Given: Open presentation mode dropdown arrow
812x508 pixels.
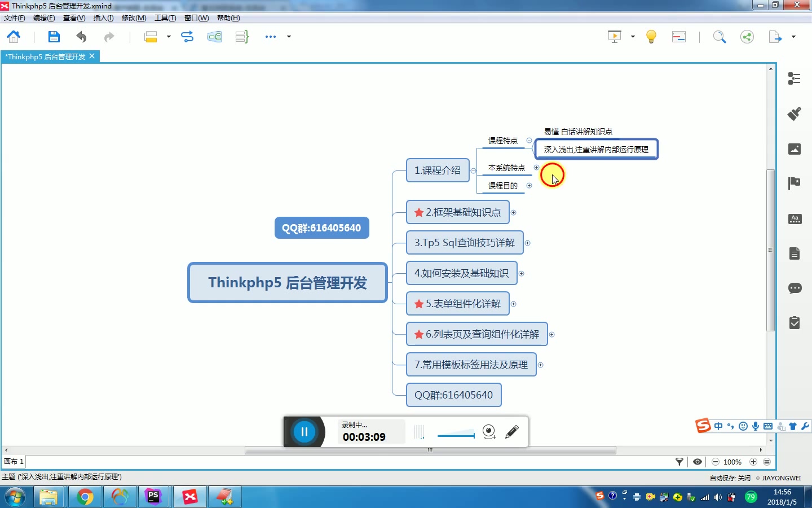Looking at the screenshot, I should [633, 37].
